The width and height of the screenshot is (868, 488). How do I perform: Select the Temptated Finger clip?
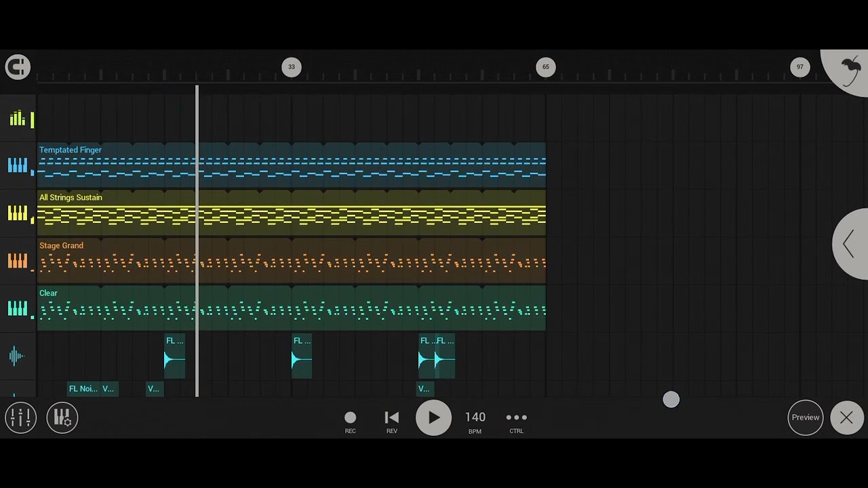pyautogui.click(x=292, y=165)
